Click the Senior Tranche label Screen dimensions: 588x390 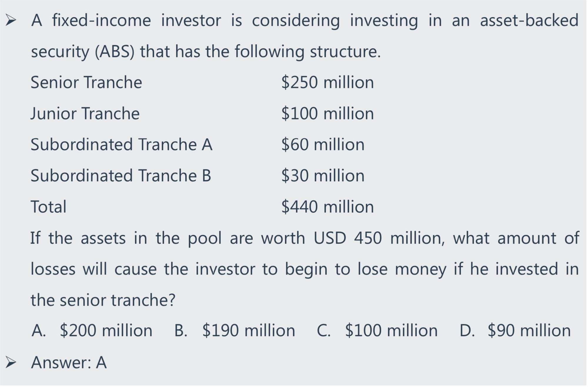pos(86,82)
